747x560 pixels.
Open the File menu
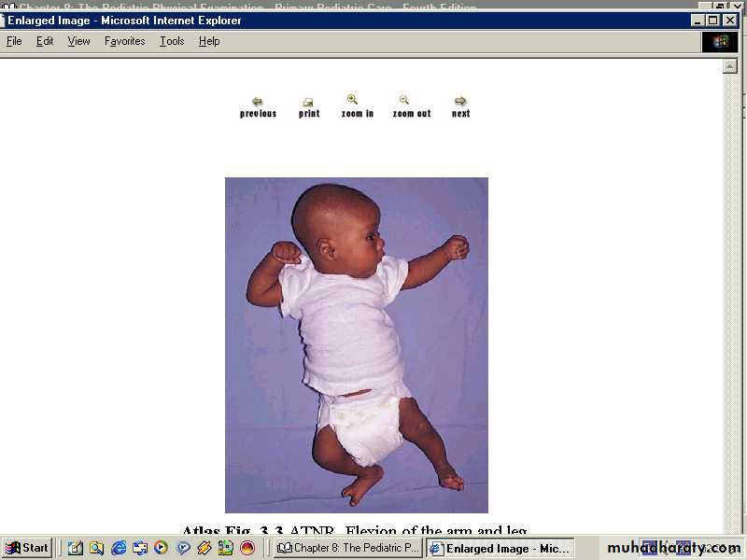pos(14,41)
